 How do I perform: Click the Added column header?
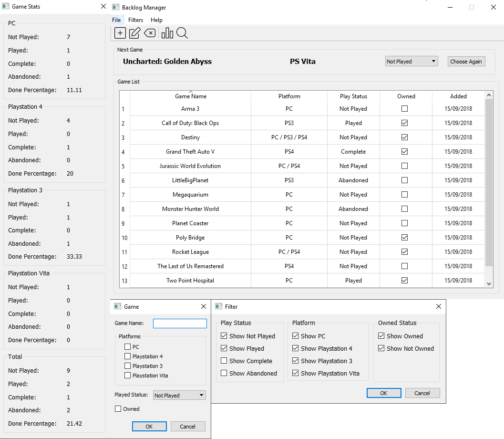tap(458, 96)
